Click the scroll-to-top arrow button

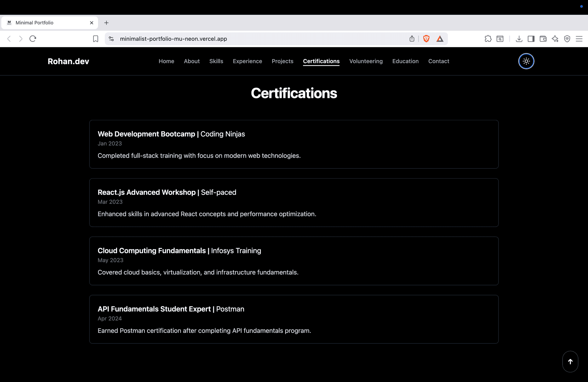570,361
